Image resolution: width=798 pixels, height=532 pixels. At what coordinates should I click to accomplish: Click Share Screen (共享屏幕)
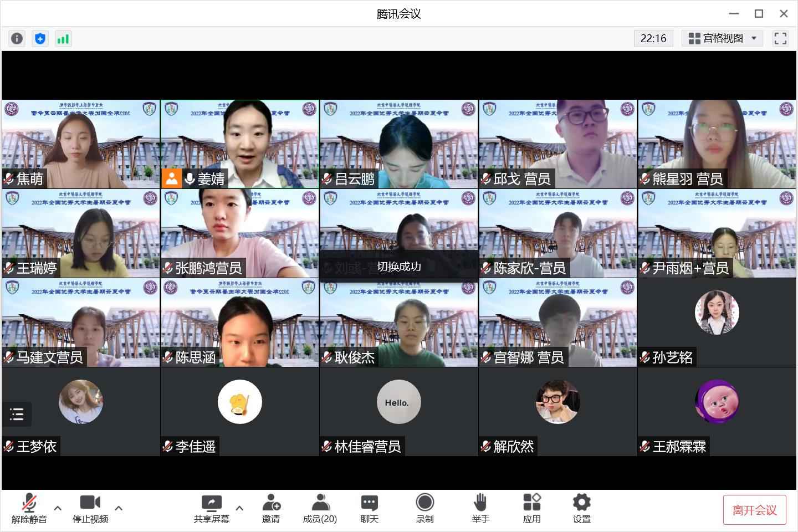tap(211, 508)
